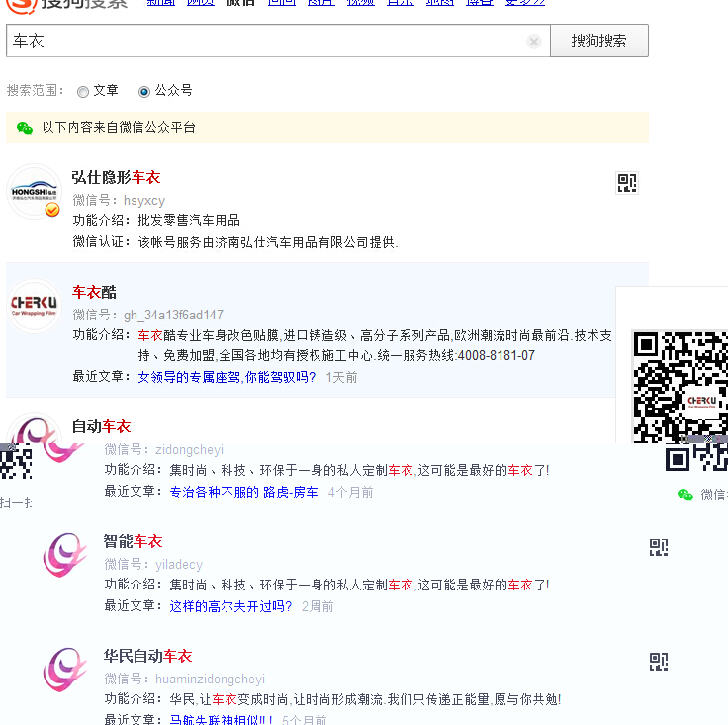Select the 公众号 search scope radio
This screenshot has width=728, height=725.
[x=144, y=92]
